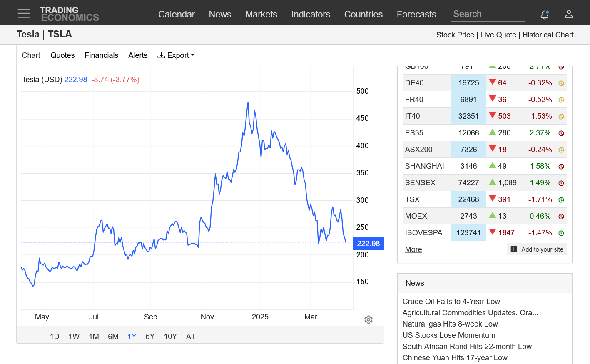Switch to the Financials tab
Viewport: 590px width, 364px height.
(x=102, y=55)
